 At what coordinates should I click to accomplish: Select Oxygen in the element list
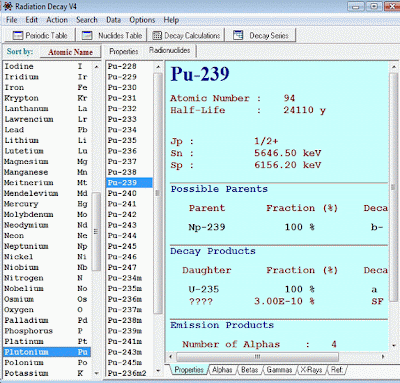[x=46, y=310]
